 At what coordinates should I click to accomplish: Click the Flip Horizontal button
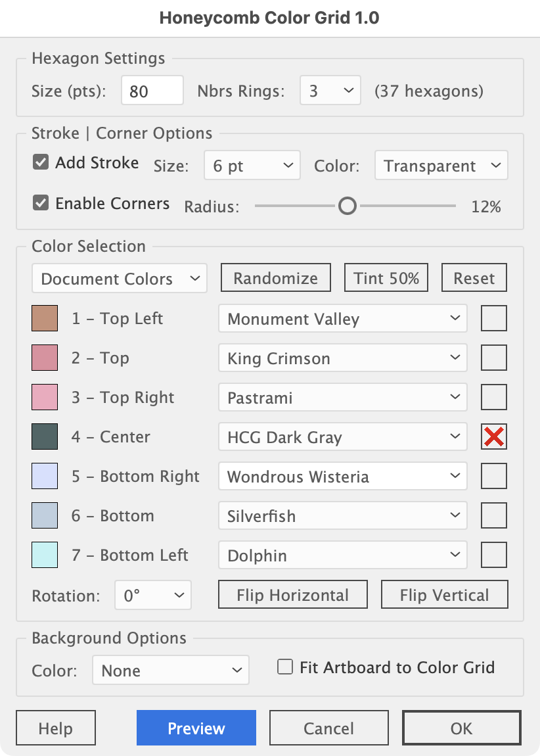(293, 595)
